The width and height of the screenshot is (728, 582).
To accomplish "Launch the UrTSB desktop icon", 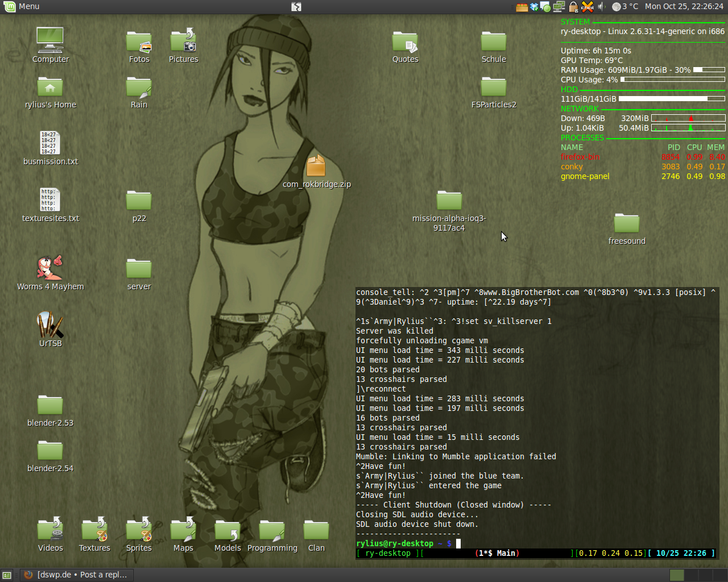I will pyautogui.click(x=50, y=325).
